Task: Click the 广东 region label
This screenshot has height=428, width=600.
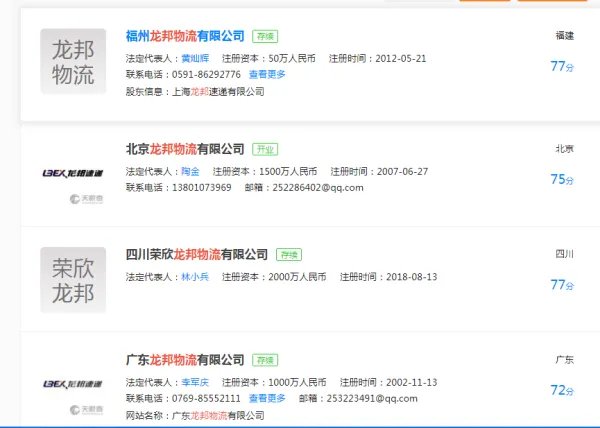Action: 564,360
